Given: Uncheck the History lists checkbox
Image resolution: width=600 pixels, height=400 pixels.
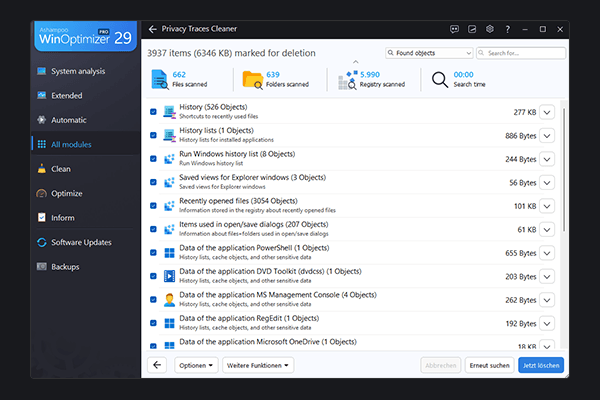Looking at the screenshot, I should click(153, 135).
